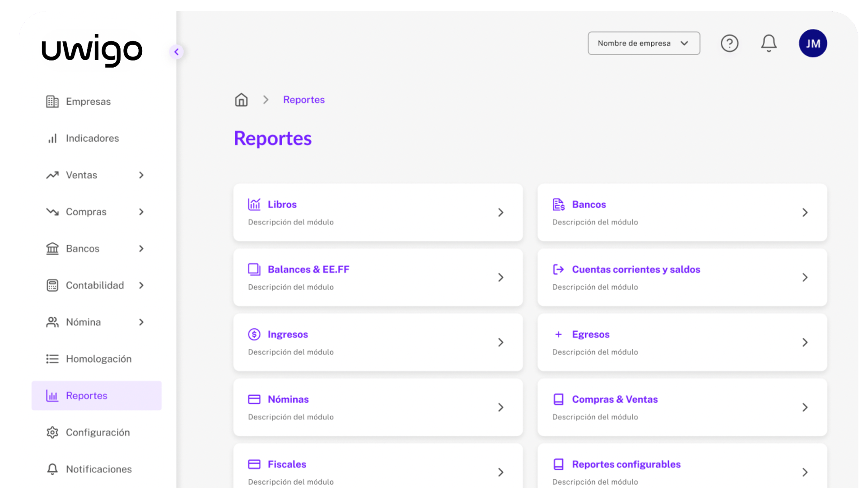Click the home breadcrumb icon
This screenshot has width=868, height=488.
(241, 100)
